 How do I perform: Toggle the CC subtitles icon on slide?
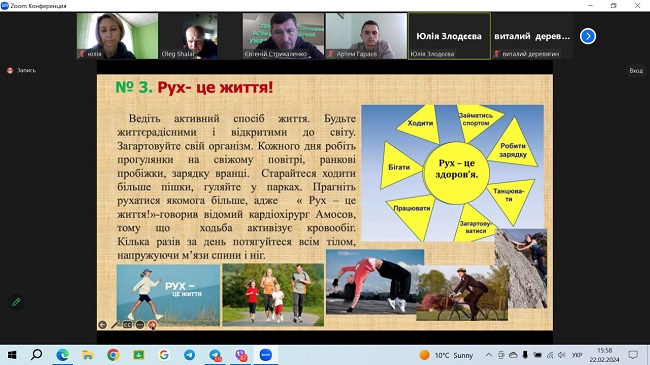coord(127,325)
